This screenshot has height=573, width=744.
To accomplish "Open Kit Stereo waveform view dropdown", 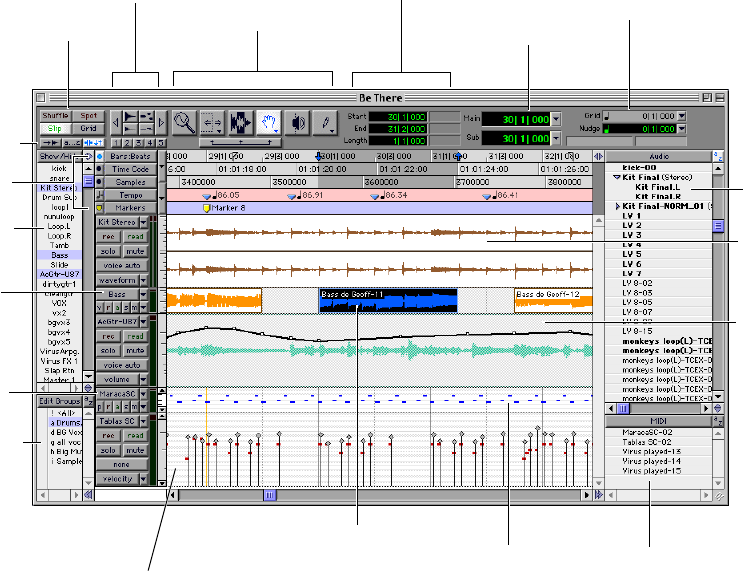I will point(143,280).
